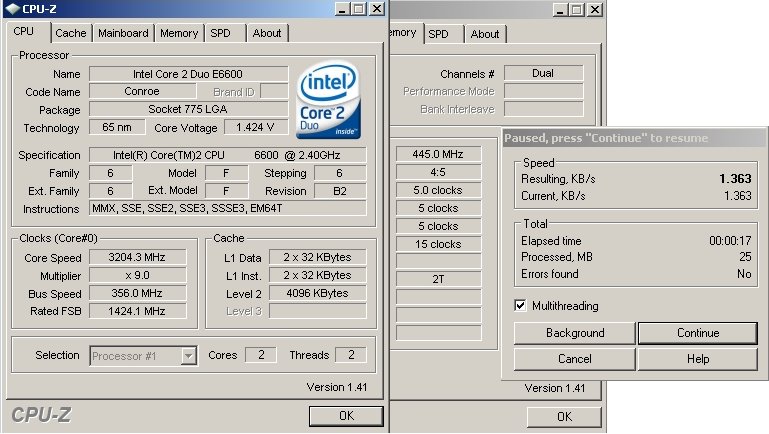Click the Errors found value 'No'
The width and height of the screenshot is (769, 434).
click(x=744, y=274)
